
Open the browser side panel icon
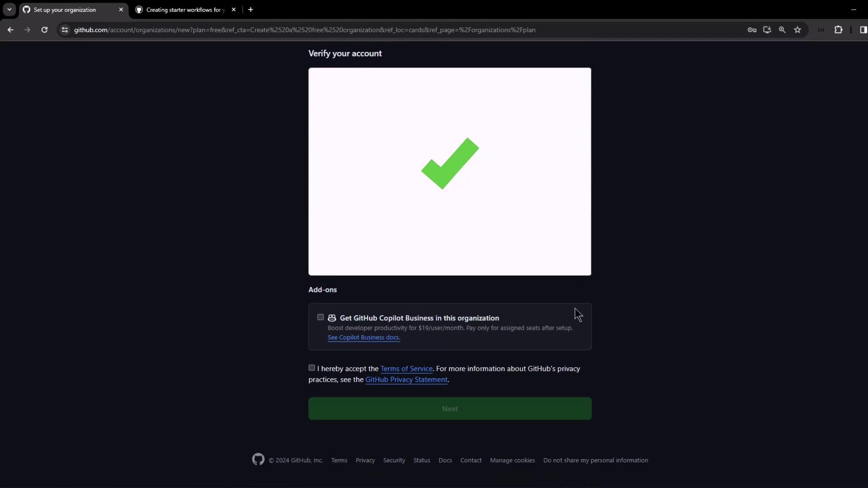click(x=863, y=30)
